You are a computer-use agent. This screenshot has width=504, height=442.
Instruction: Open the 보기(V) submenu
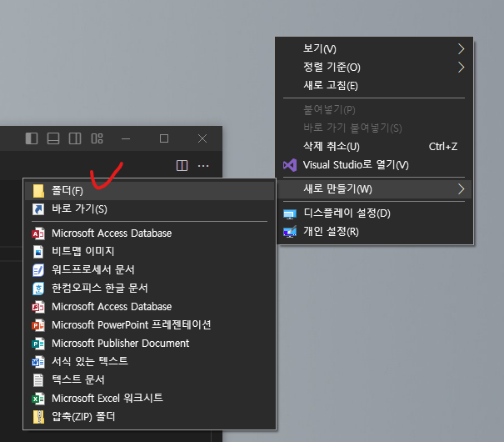tap(375, 49)
